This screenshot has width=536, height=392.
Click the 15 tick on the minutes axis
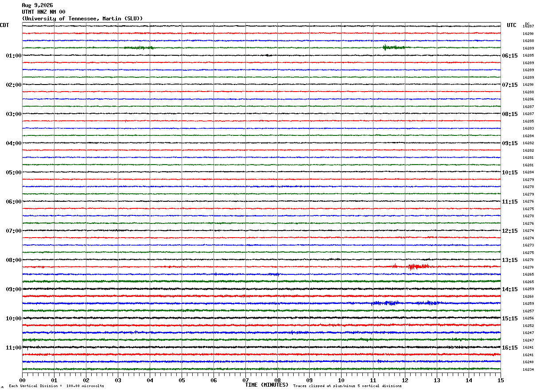coord(501,380)
